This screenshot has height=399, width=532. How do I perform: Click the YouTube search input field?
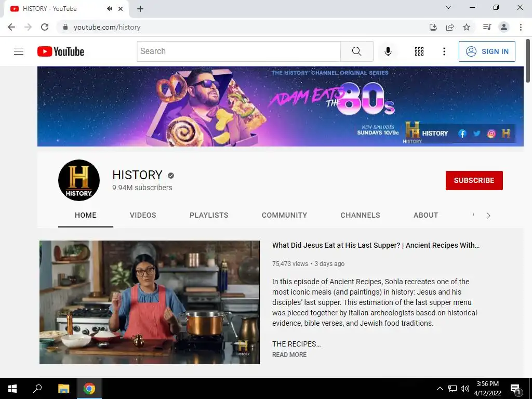pos(238,51)
